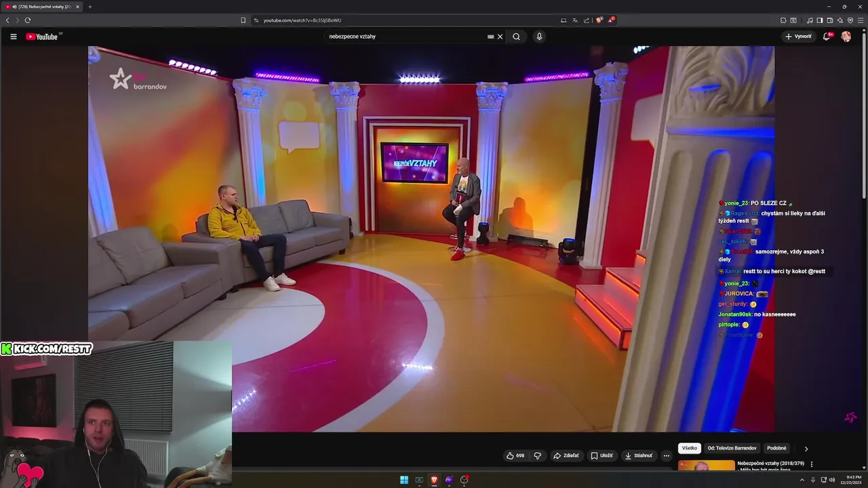Select the Nebezpečné vztahy browser tab
The image size is (868, 488).
(42, 7)
